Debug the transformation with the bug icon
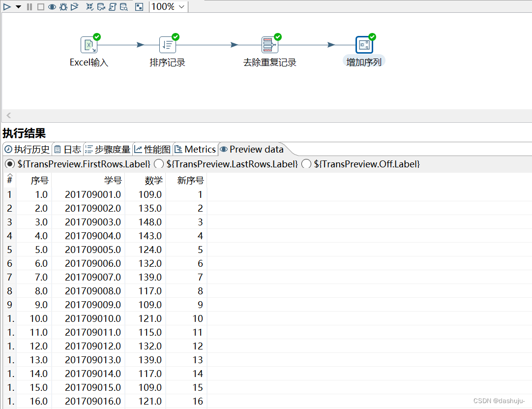The width and height of the screenshot is (532, 409). pyautogui.click(x=63, y=6)
